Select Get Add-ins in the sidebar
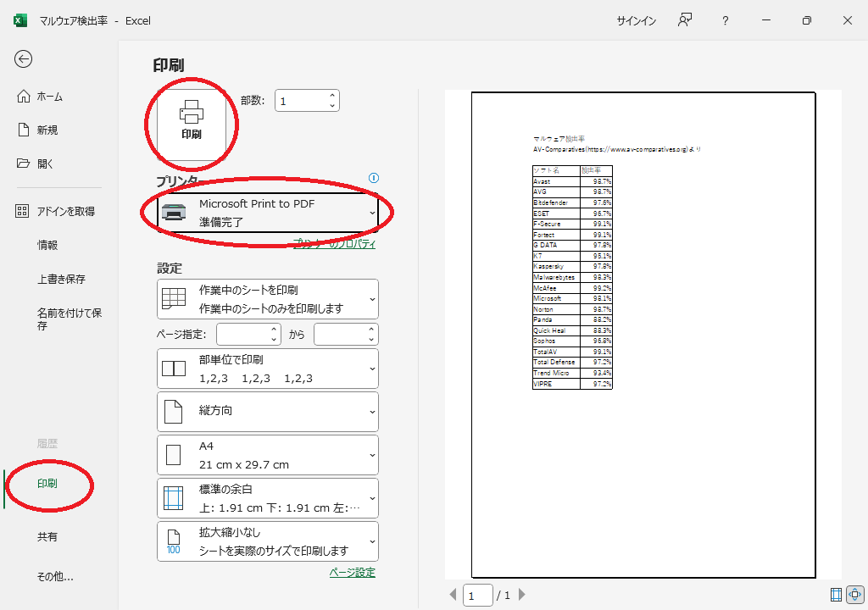 point(58,211)
